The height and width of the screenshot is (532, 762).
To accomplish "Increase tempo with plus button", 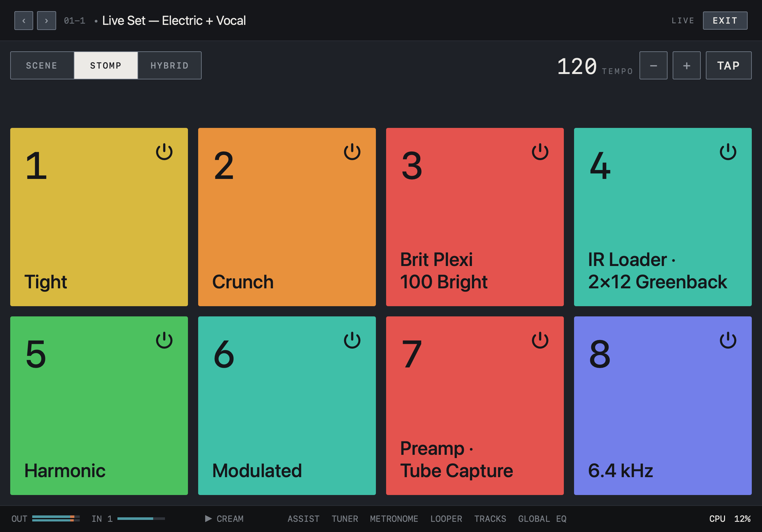I will (687, 65).
